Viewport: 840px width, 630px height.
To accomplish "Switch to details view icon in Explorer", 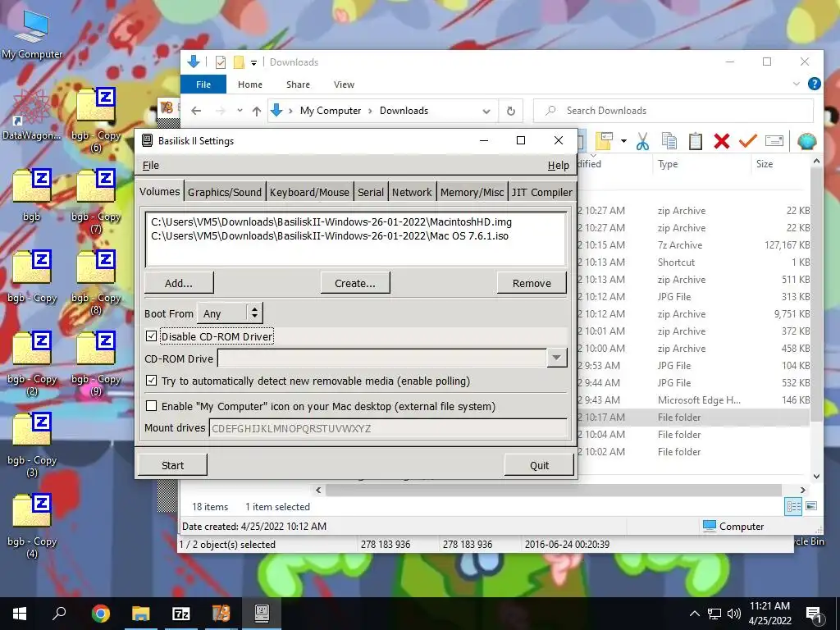I will 793,506.
